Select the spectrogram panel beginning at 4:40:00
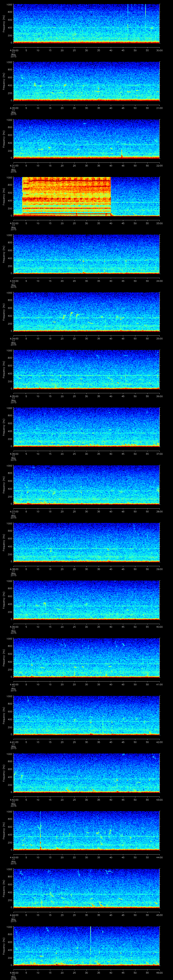Viewport: 173px width, 980px height. click(x=86, y=657)
